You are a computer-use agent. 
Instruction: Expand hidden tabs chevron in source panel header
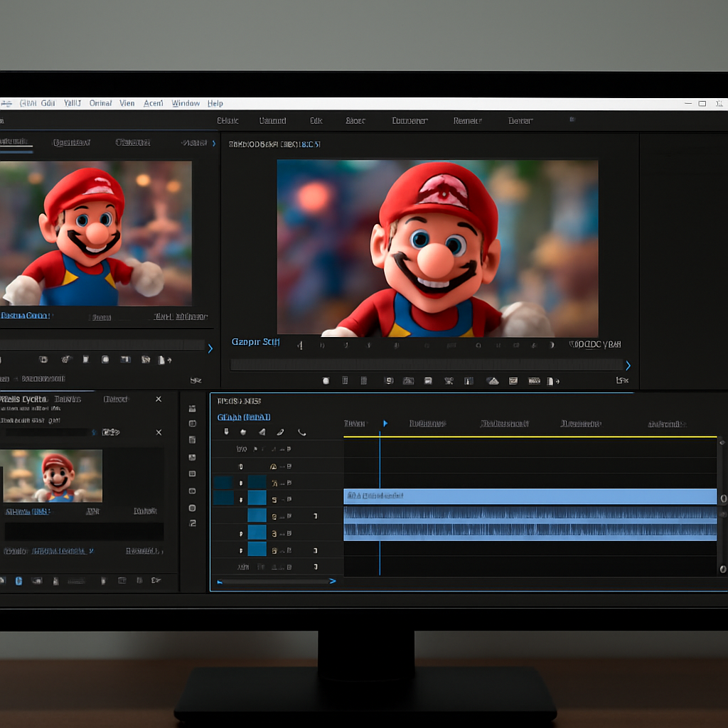coord(213,143)
